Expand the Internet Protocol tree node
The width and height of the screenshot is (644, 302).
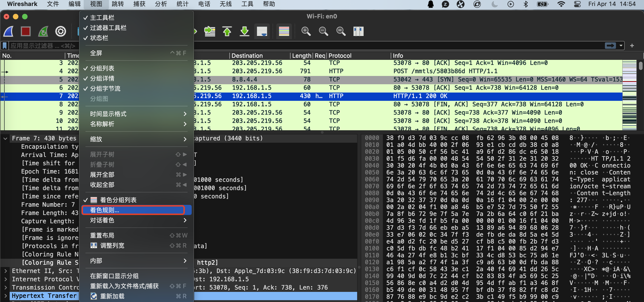(x=5, y=279)
